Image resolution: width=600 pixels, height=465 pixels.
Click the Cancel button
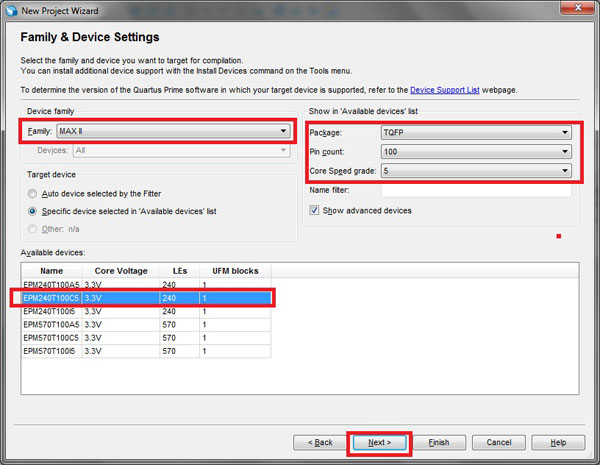[499, 442]
